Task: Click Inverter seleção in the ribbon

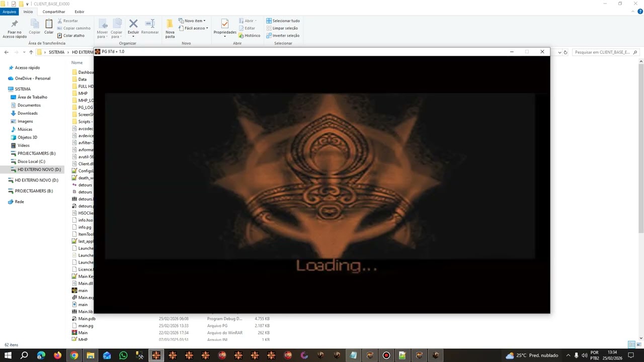Action: (283, 36)
